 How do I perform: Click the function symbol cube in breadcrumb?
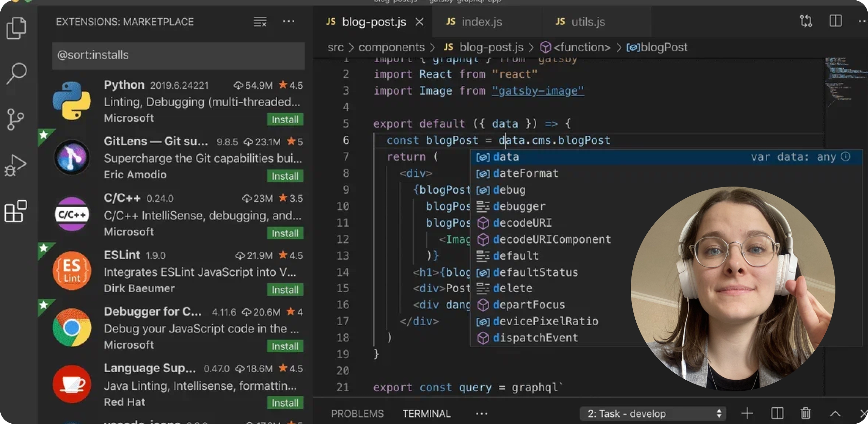545,47
